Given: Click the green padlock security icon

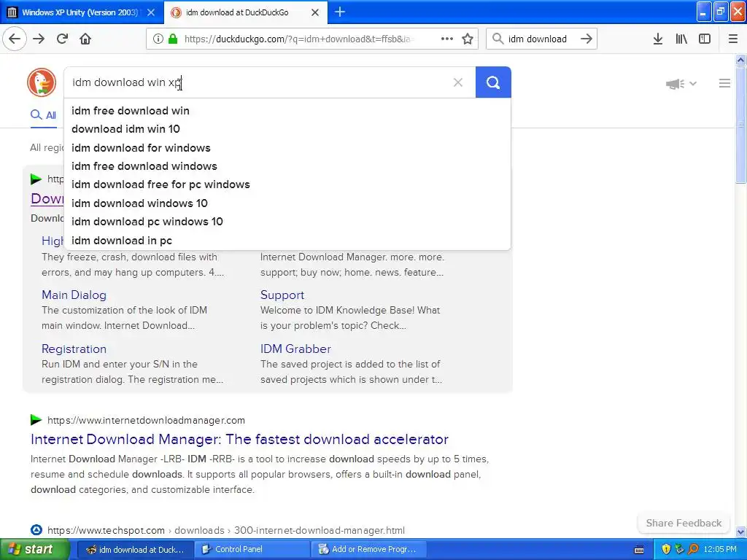Looking at the screenshot, I should point(173,39).
